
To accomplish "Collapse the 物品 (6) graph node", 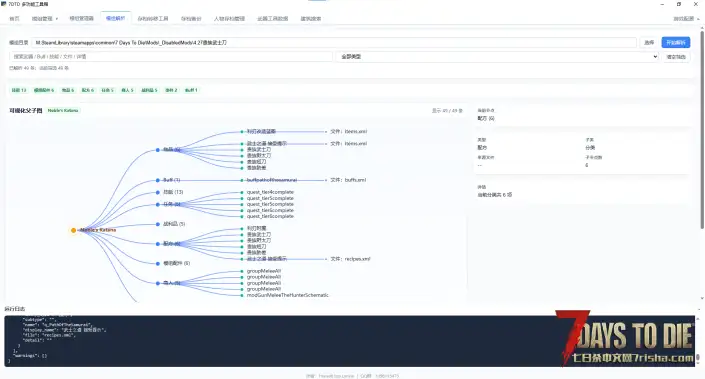I will tap(158, 150).
